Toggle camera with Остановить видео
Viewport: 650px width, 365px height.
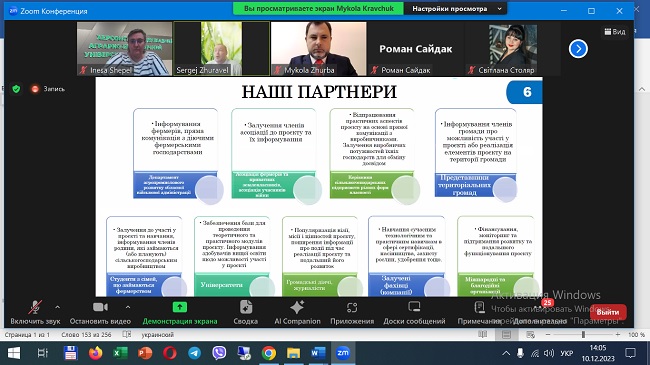tap(100, 307)
